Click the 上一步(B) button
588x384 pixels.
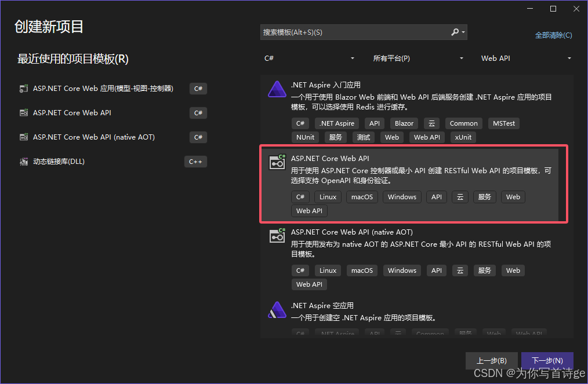(x=492, y=360)
